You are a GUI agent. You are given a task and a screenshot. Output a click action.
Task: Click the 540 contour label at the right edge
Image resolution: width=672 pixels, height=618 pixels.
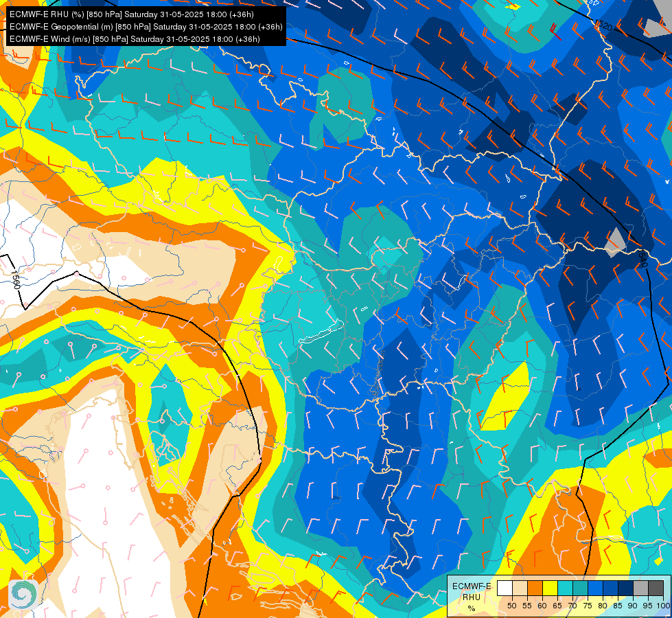(642, 260)
